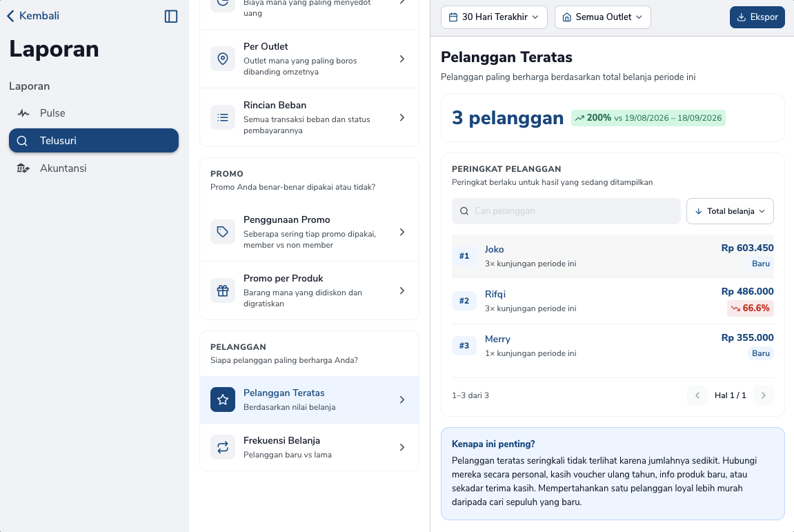Click the Akuntansi bank icon

click(23, 168)
